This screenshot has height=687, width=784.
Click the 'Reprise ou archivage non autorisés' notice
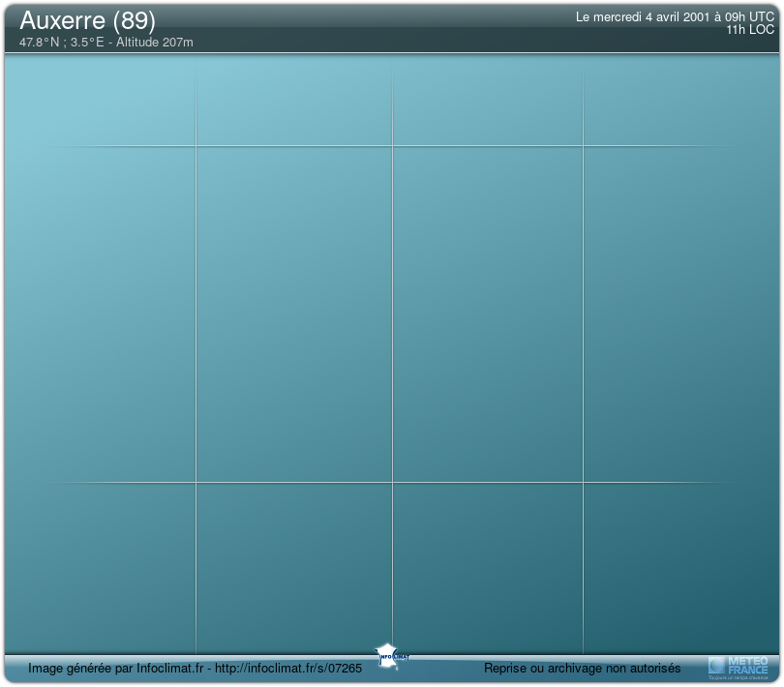(582, 668)
